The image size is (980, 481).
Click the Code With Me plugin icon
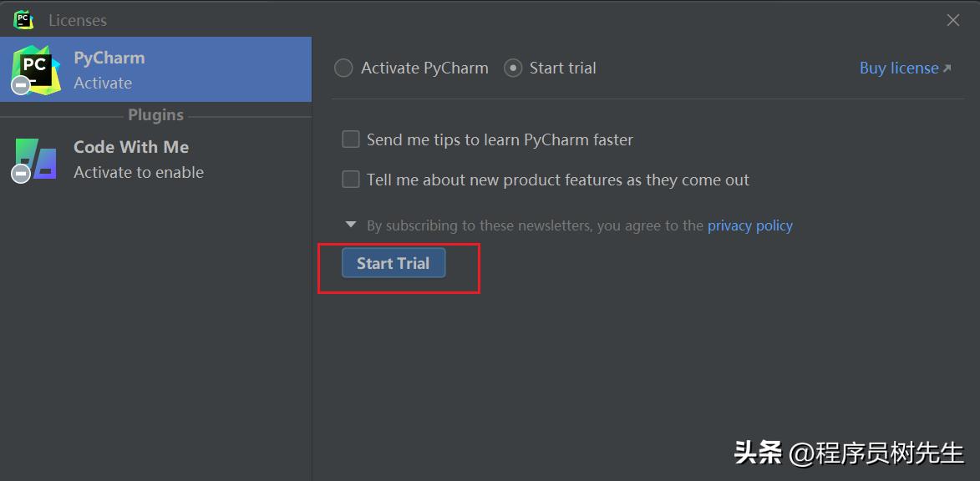36,159
